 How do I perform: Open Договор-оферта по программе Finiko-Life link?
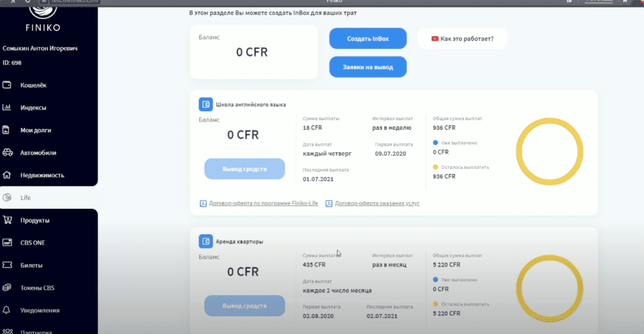263,203
